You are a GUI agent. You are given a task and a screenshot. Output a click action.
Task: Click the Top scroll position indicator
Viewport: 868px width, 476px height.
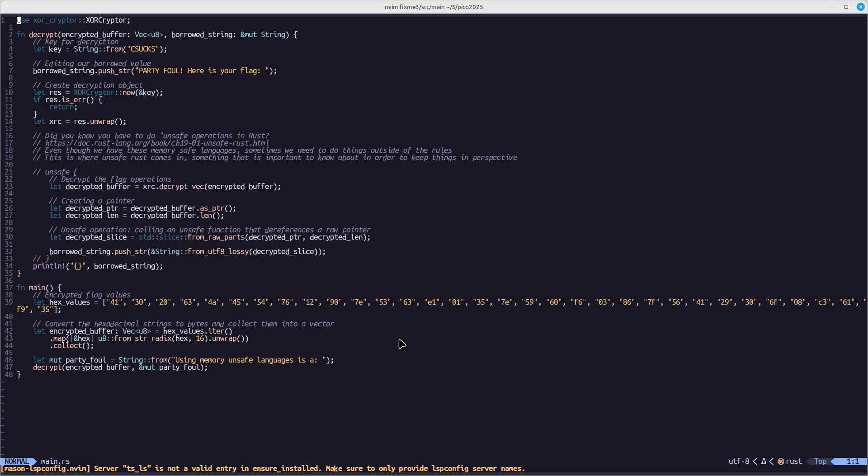[x=820, y=462]
